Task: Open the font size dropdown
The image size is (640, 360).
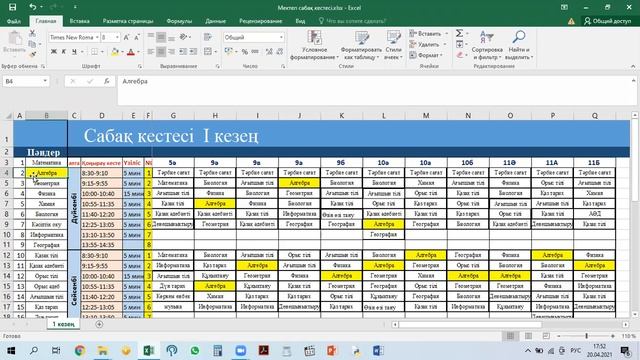Action: pos(117,38)
